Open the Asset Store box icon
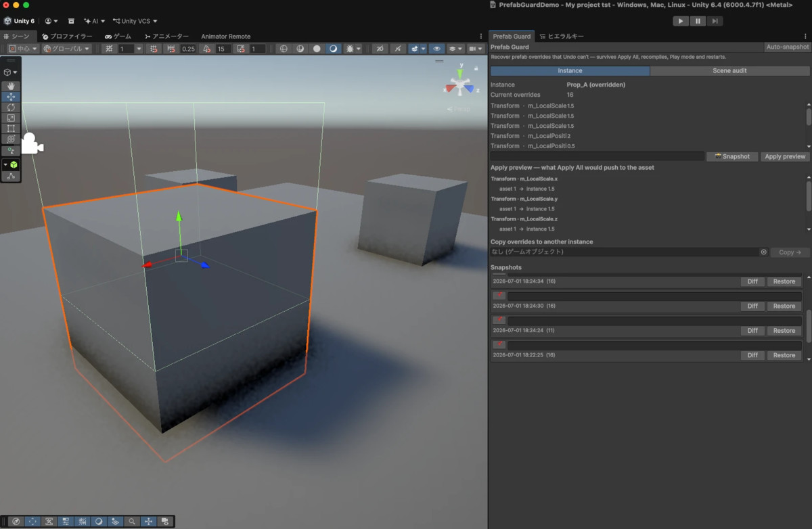This screenshot has height=529, width=812. [72, 21]
